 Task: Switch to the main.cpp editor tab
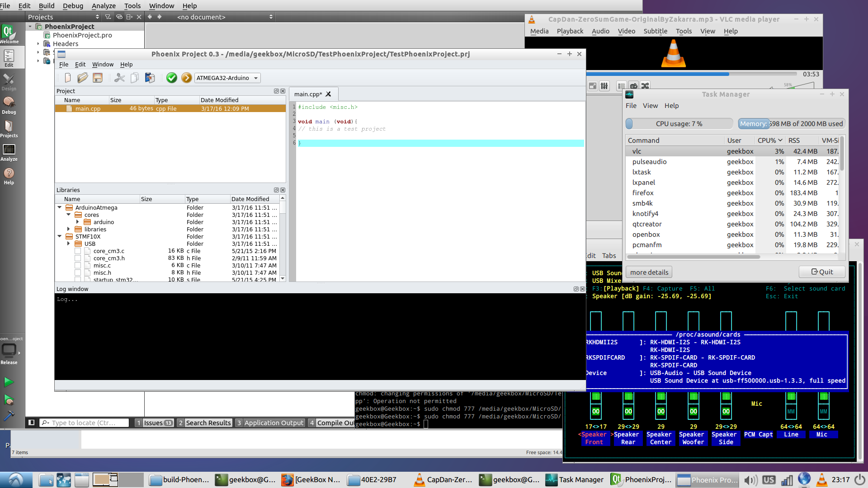pos(308,94)
